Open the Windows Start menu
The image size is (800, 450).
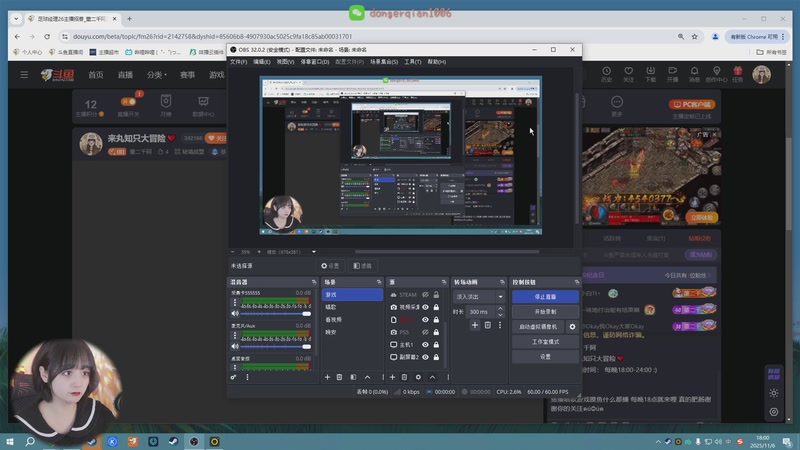(9, 441)
